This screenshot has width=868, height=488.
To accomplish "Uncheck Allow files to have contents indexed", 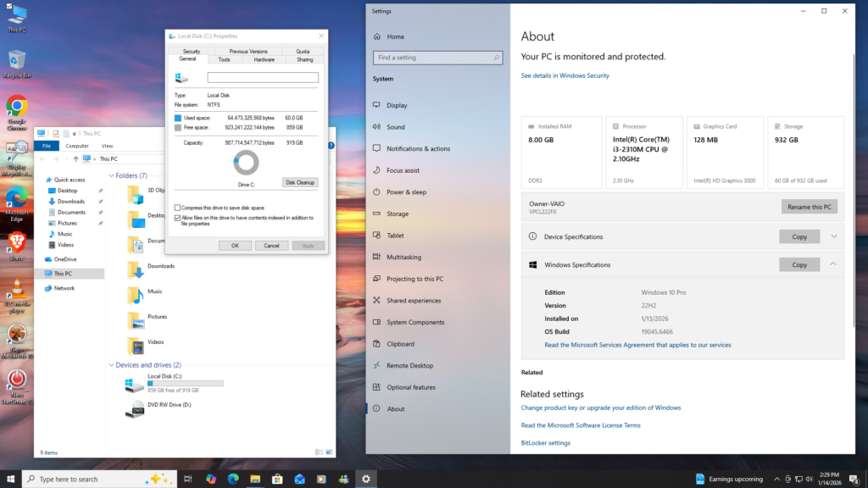I will [x=176, y=219].
